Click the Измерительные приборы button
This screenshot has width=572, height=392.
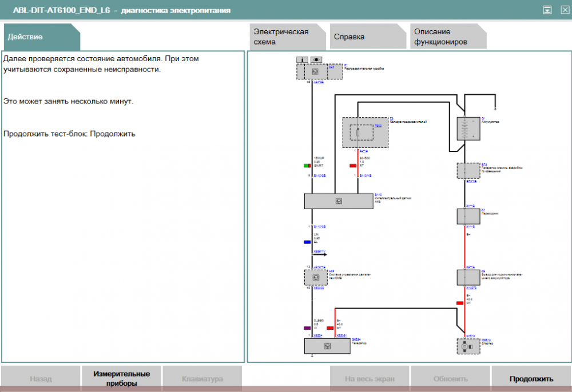coord(121,378)
